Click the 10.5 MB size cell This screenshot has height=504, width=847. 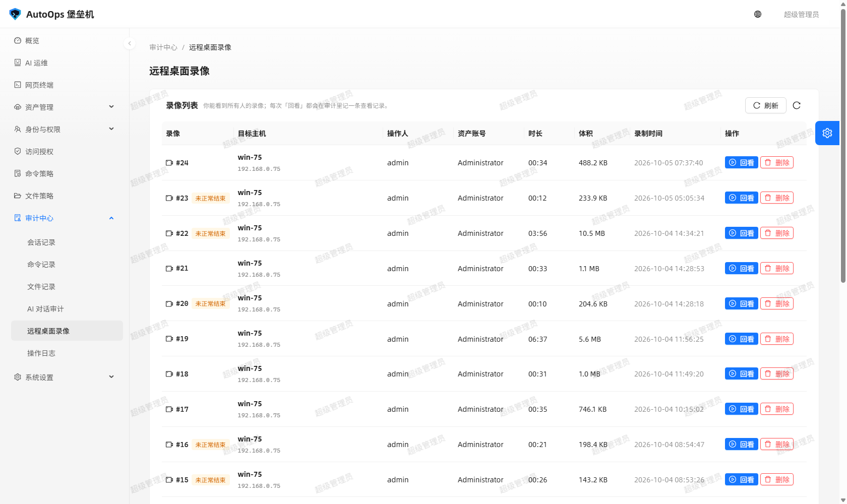(592, 233)
